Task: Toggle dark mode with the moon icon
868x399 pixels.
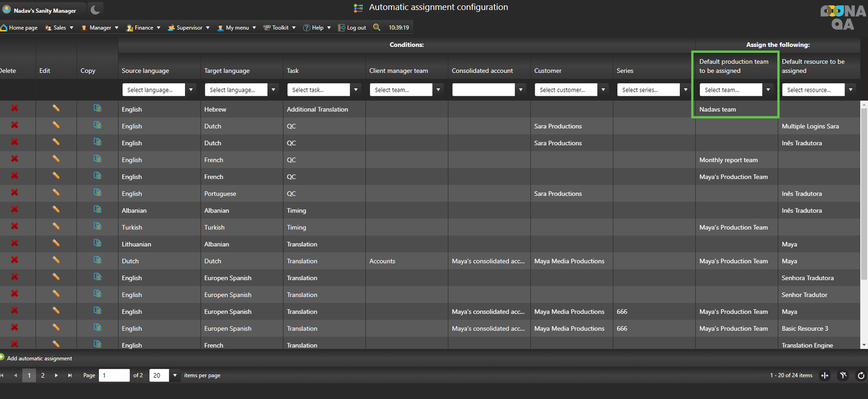Action: click(x=96, y=10)
